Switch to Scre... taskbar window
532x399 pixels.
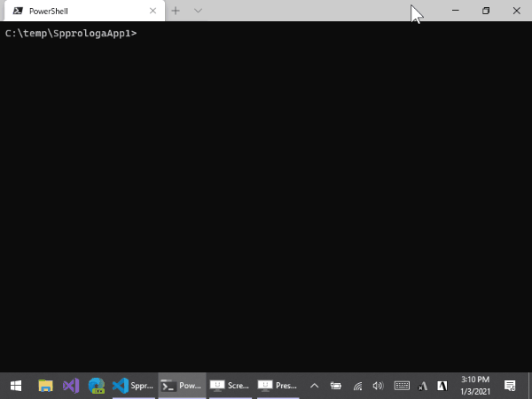tap(230, 386)
